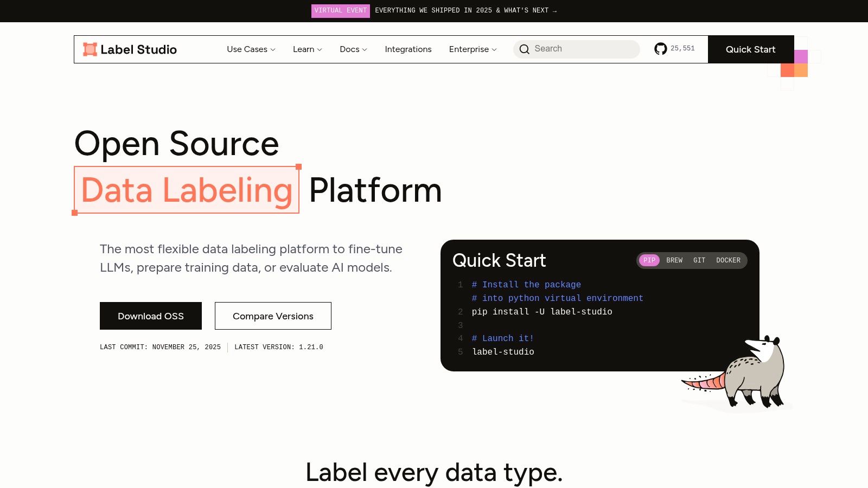
Task: Click the search magnifying glass icon
Action: [524, 49]
